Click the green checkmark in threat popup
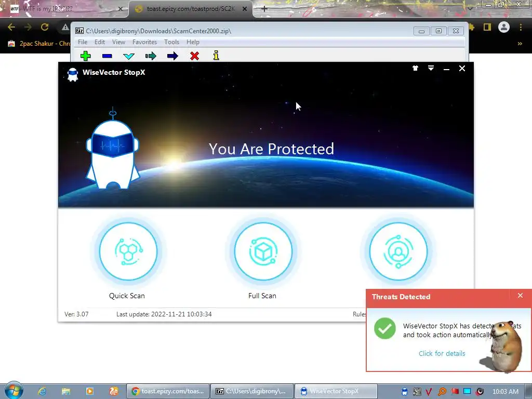The width and height of the screenshot is (532, 399). coord(385,328)
